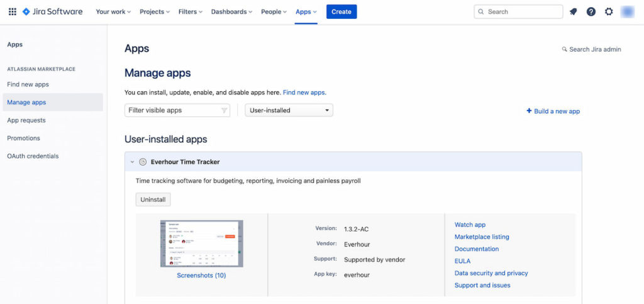Open the Marketplace listing link
The height and width of the screenshot is (304, 644).
click(482, 237)
